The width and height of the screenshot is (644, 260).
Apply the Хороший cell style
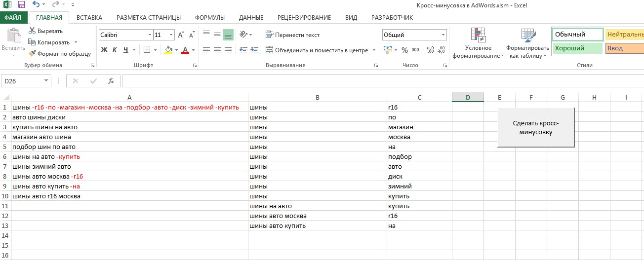coord(577,48)
